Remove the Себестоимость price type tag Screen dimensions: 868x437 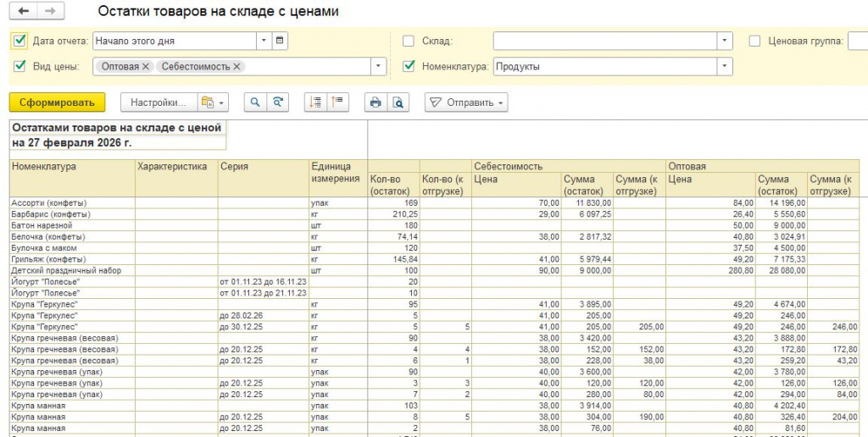[236, 66]
